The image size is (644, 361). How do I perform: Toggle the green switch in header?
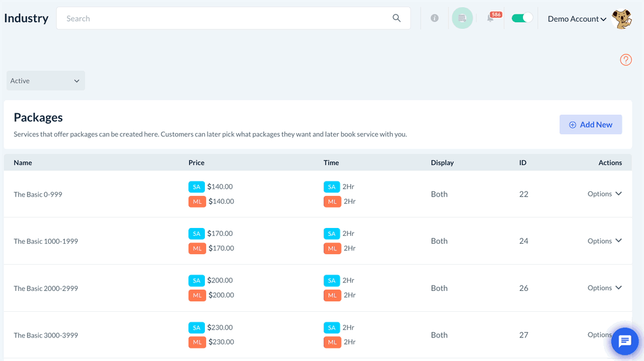point(522,18)
